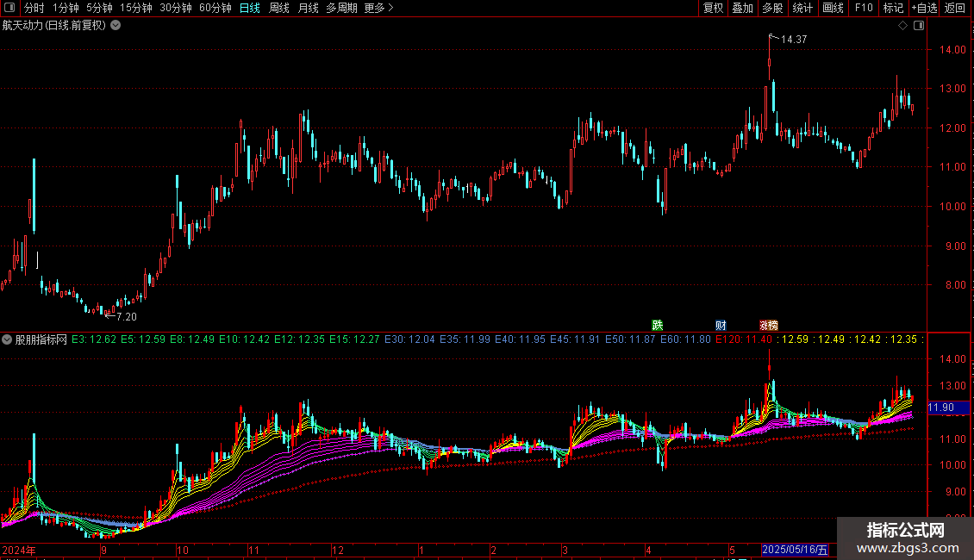974x560 pixels.
Task: Add stock via +自选 button
Action: pos(924,8)
